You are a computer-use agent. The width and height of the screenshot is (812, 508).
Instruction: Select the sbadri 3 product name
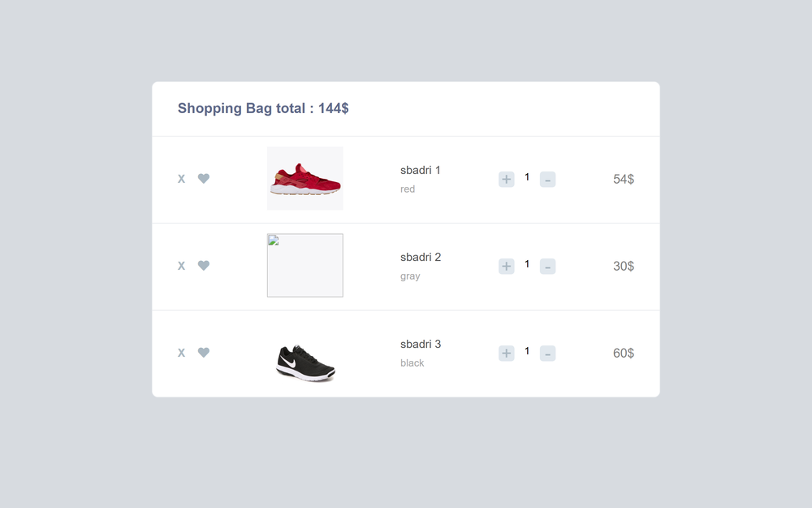421,344
